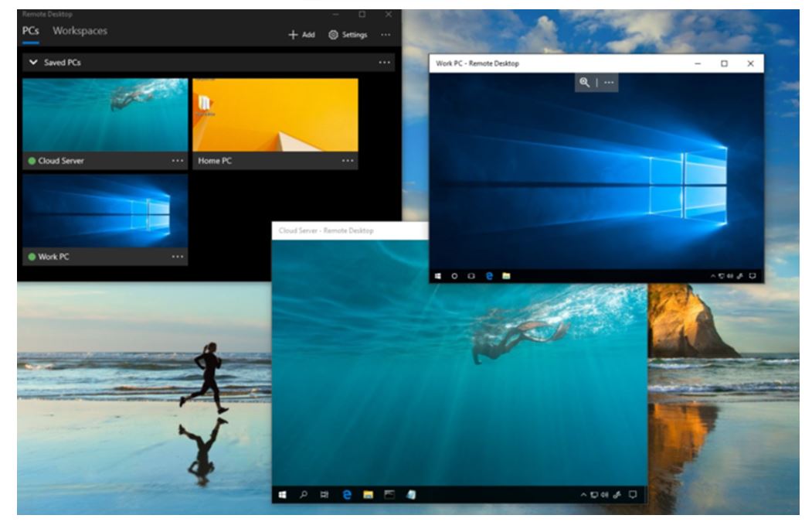Image resolution: width=812 pixels, height=522 pixels.
Task: Open the Cloud Server tile options menu
Action: pos(178,161)
